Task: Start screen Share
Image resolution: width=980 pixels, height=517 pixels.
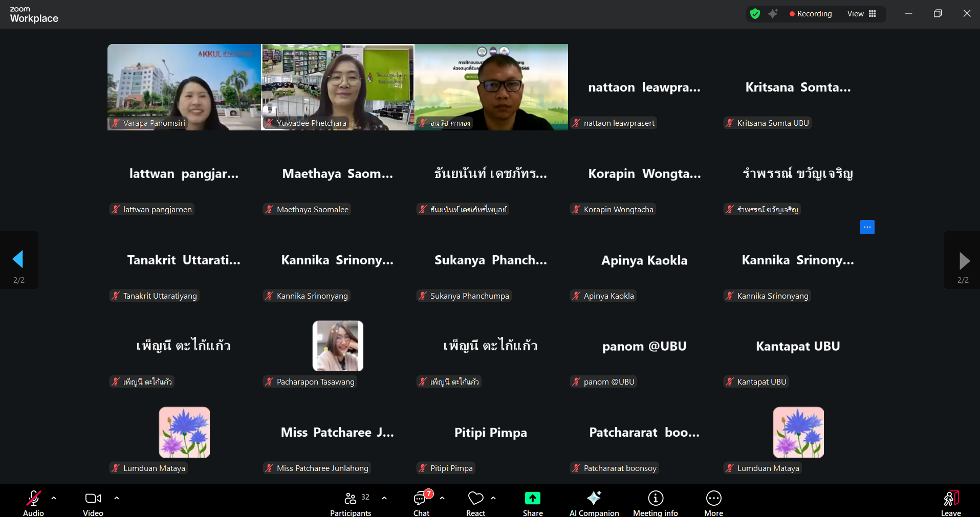Action: (532, 503)
